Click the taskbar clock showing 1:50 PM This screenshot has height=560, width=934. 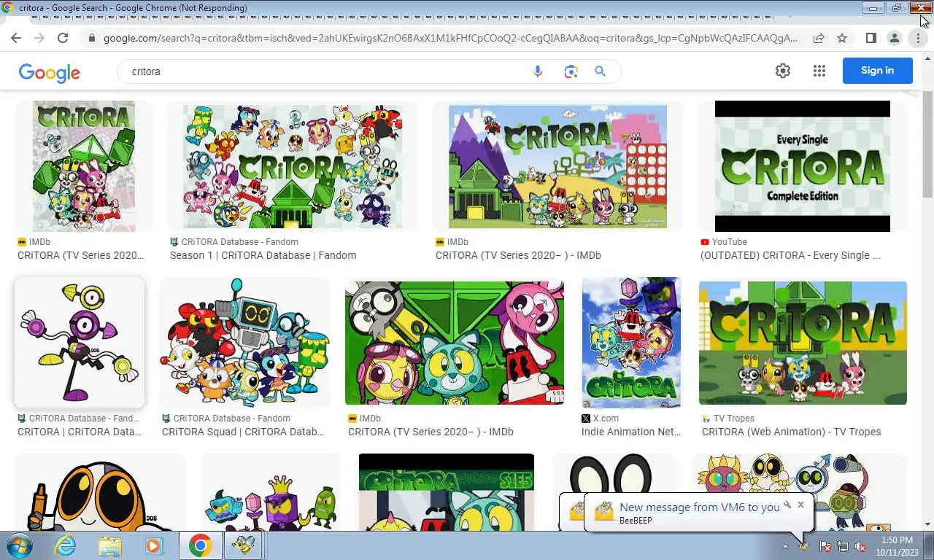coord(897,546)
